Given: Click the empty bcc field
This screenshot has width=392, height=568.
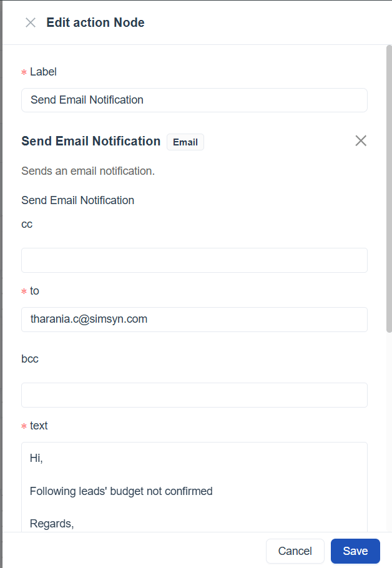Looking at the screenshot, I should click(x=194, y=395).
